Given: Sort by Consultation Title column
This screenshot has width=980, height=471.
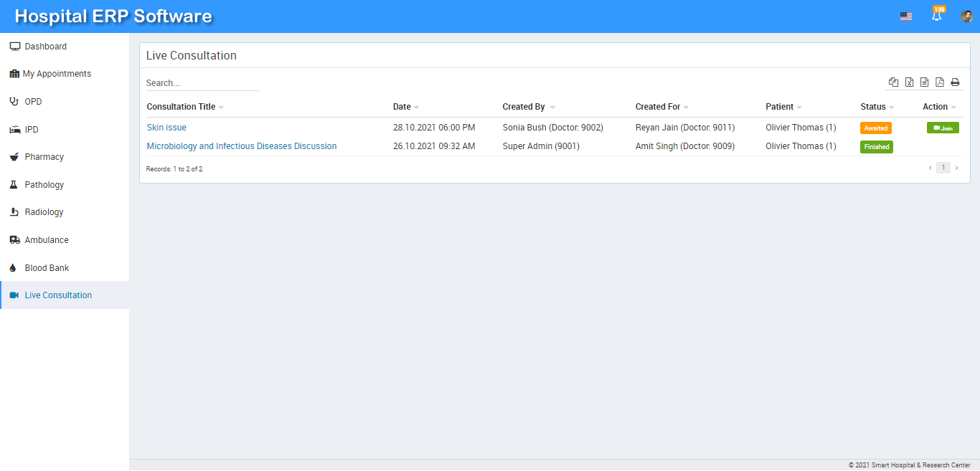Looking at the screenshot, I should pyautogui.click(x=182, y=107).
